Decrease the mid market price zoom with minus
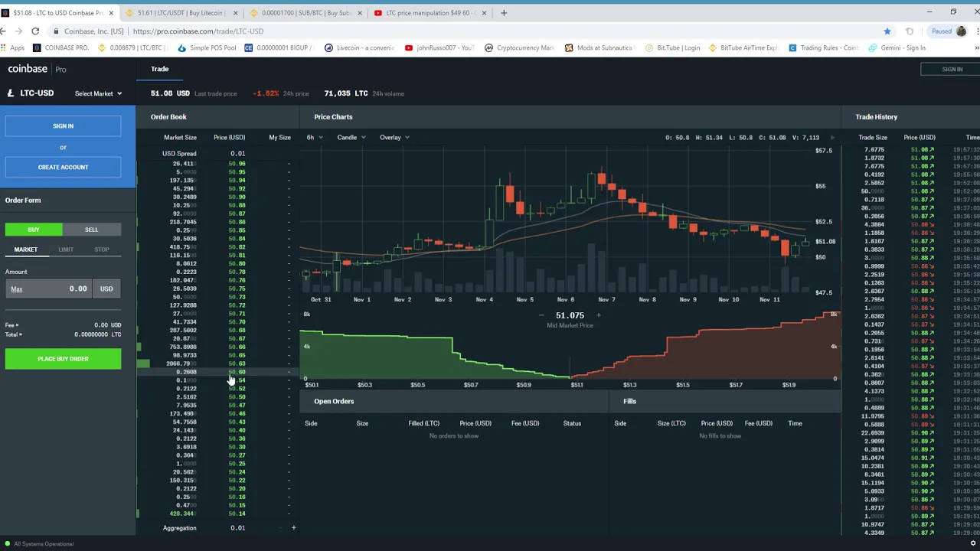Image resolution: width=980 pixels, height=551 pixels. (x=541, y=315)
